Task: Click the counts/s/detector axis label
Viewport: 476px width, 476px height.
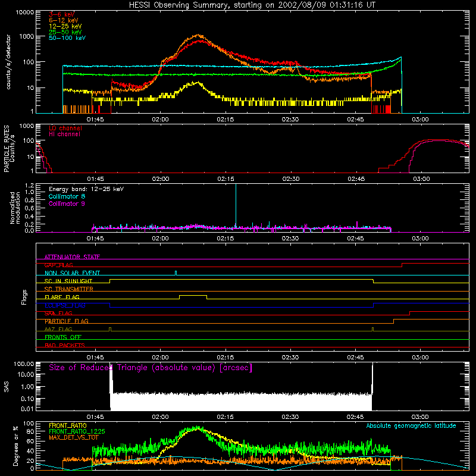Action: [x=8, y=62]
